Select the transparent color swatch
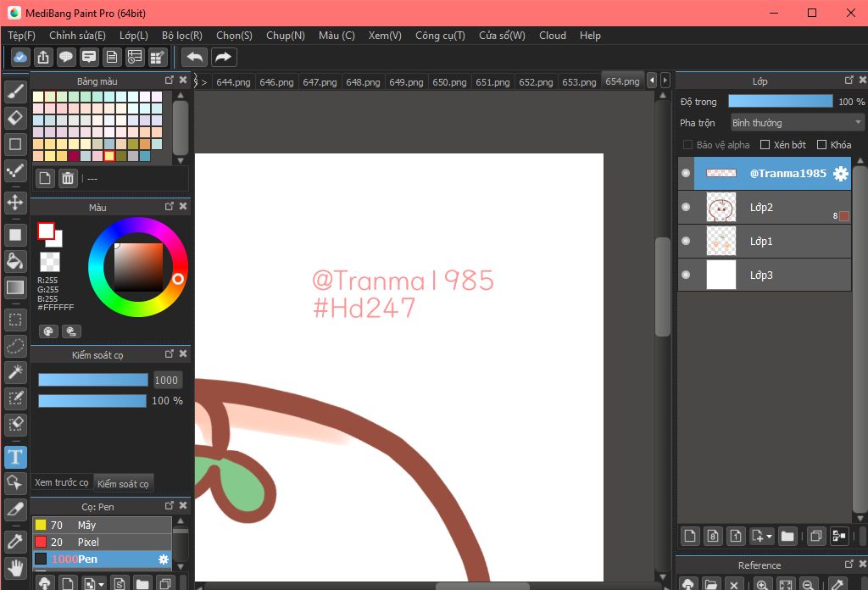Screen dimensions: 868x590 click(x=50, y=262)
